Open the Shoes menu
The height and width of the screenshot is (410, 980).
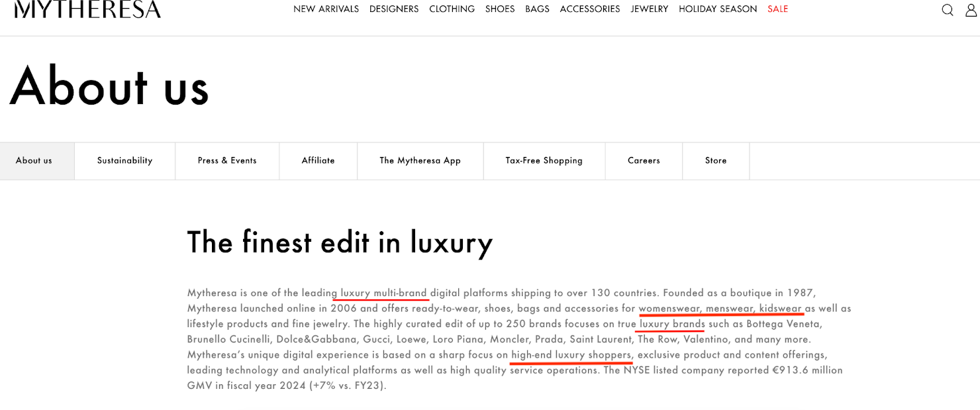click(500, 9)
